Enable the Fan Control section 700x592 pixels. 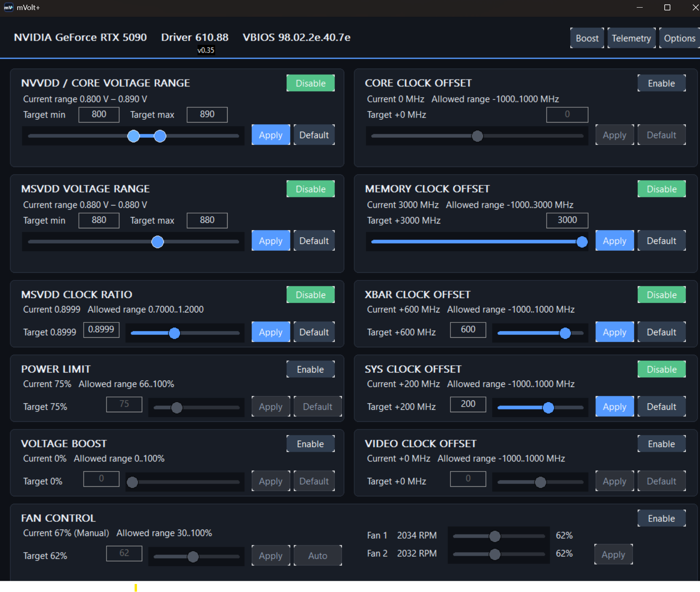click(x=662, y=518)
